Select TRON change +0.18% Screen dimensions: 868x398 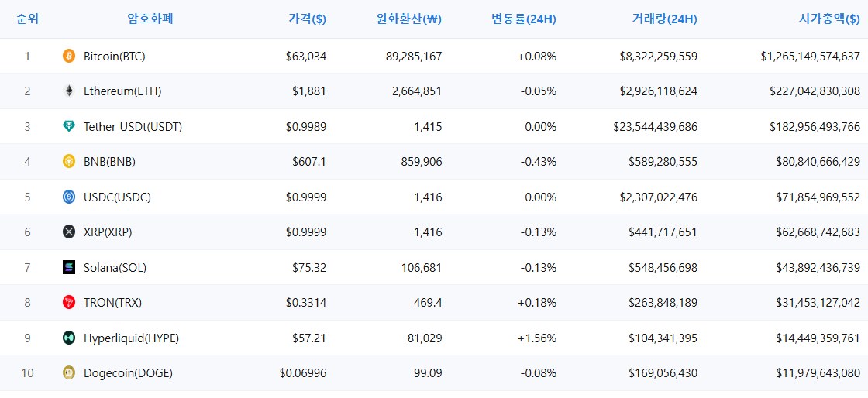(537, 303)
